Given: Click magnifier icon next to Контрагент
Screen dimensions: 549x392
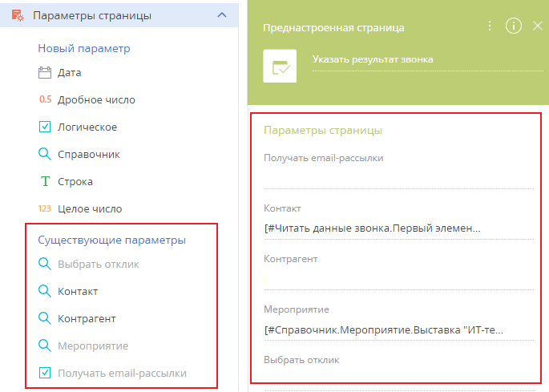Looking at the screenshot, I should pos(44,318).
